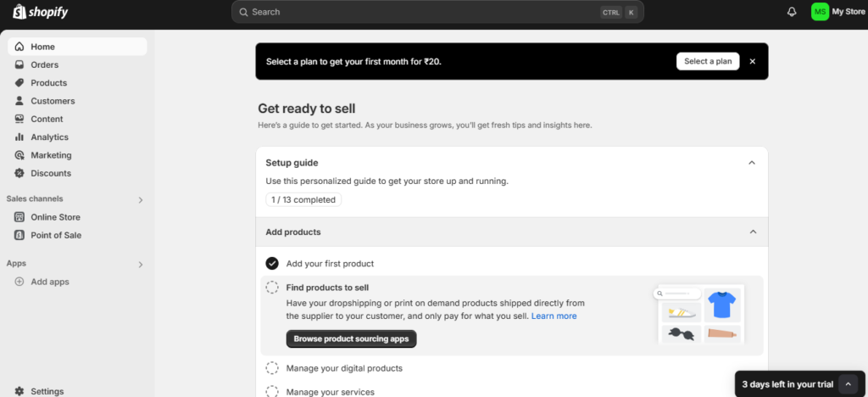The image size is (868, 397).
Task: Click the Orders inbox icon
Action: pos(19,64)
